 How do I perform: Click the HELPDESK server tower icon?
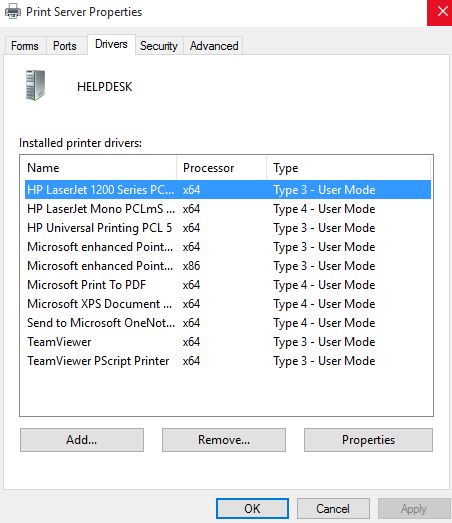[x=35, y=85]
